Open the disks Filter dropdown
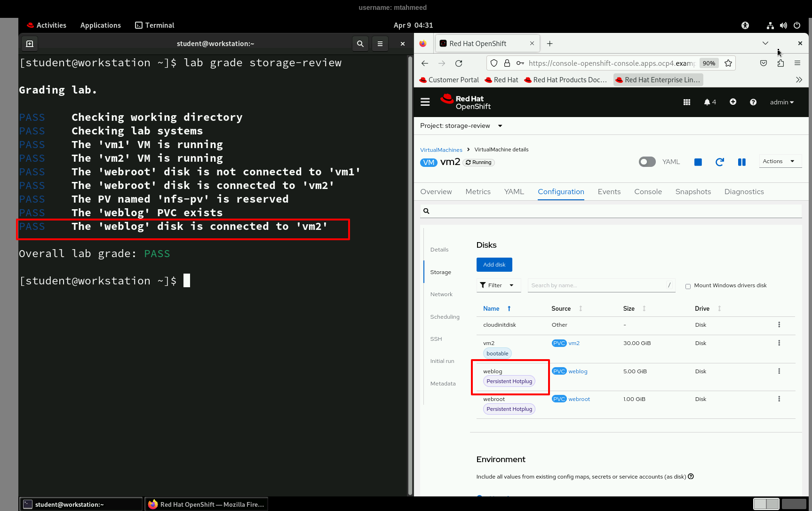 (498, 285)
